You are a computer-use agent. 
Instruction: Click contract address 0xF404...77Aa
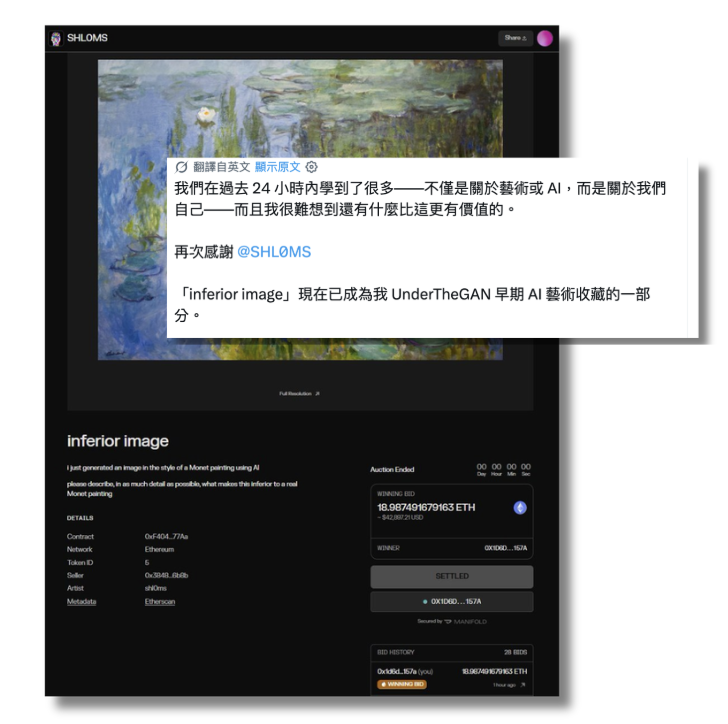click(166, 536)
